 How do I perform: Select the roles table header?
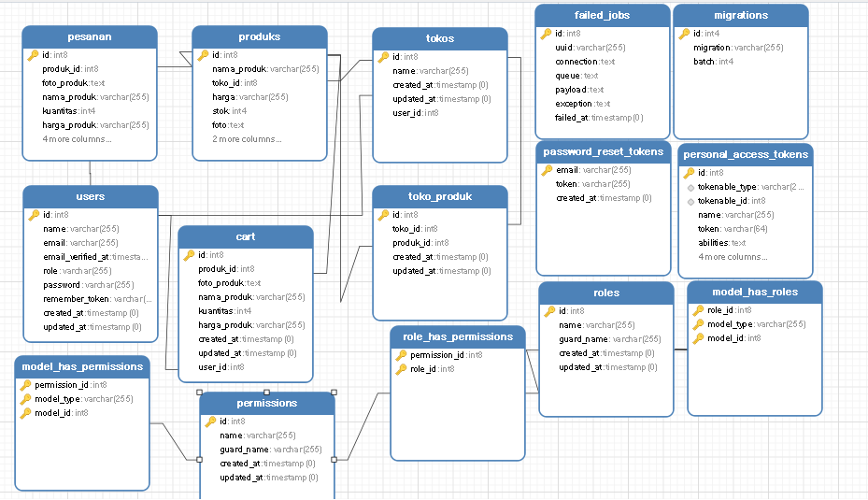[606, 293]
